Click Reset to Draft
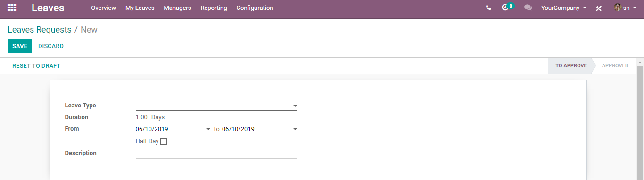Image resolution: width=644 pixels, height=180 pixels. coord(36,66)
